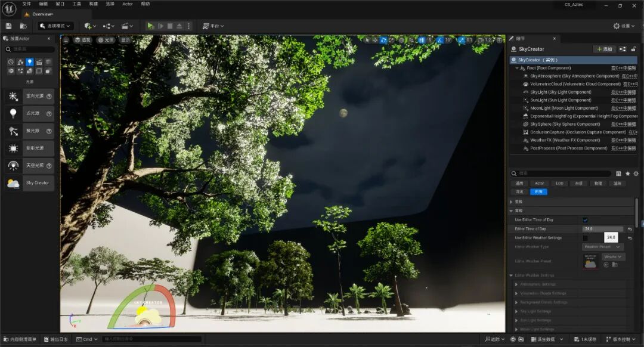Open editor Settings (设置) at top right
This screenshot has width=644, height=347.
tap(624, 26)
